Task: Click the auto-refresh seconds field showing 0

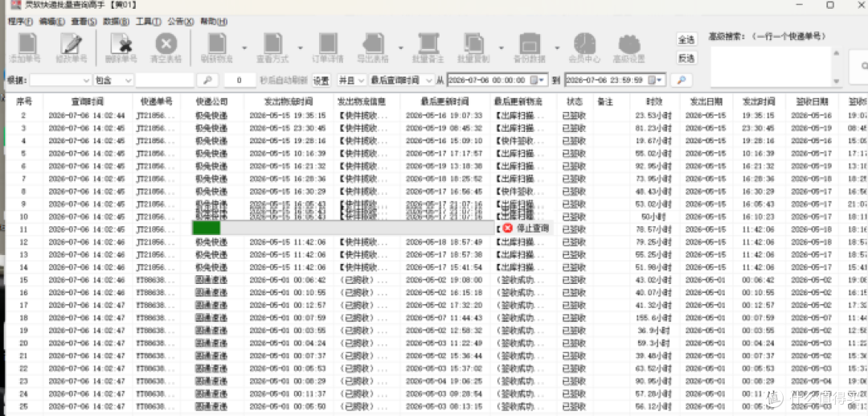Action: (240, 80)
